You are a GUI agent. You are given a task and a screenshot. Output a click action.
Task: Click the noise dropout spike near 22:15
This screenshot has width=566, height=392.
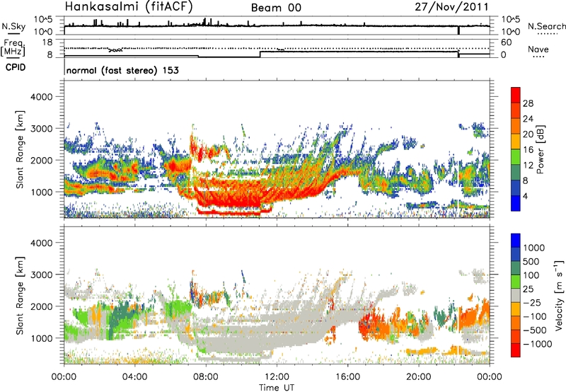pyautogui.click(x=458, y=30)
